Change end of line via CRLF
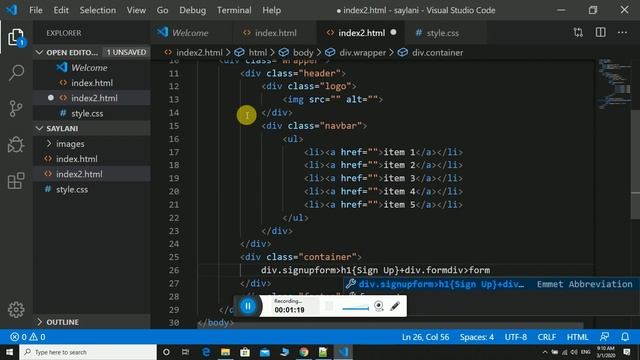 point(547,337)
